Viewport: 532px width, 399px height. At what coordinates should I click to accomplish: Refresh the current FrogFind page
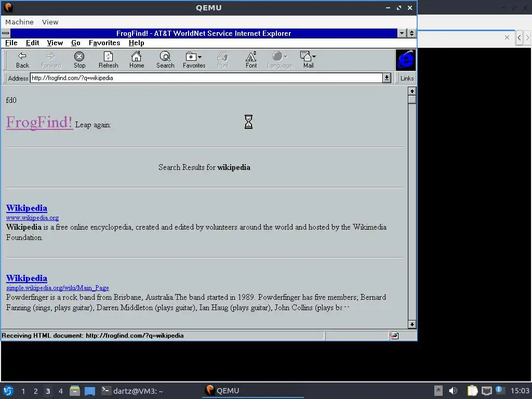[x=108, y=60]
